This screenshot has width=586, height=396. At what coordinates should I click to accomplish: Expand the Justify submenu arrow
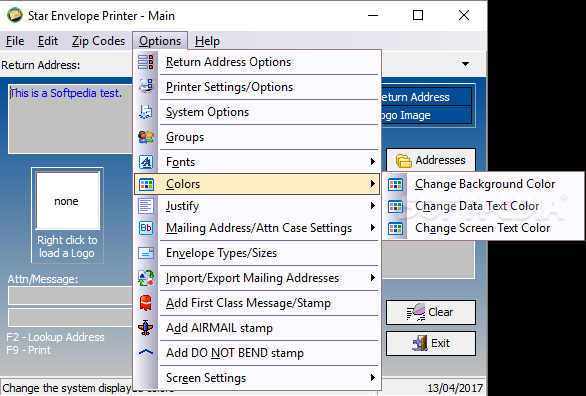pyautogui.click(x=372, y=205)
